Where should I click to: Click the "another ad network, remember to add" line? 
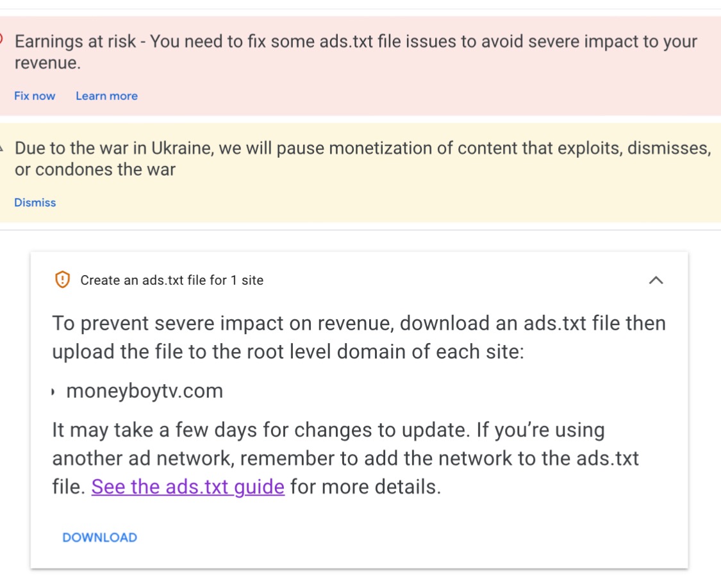tap(345, 458)
